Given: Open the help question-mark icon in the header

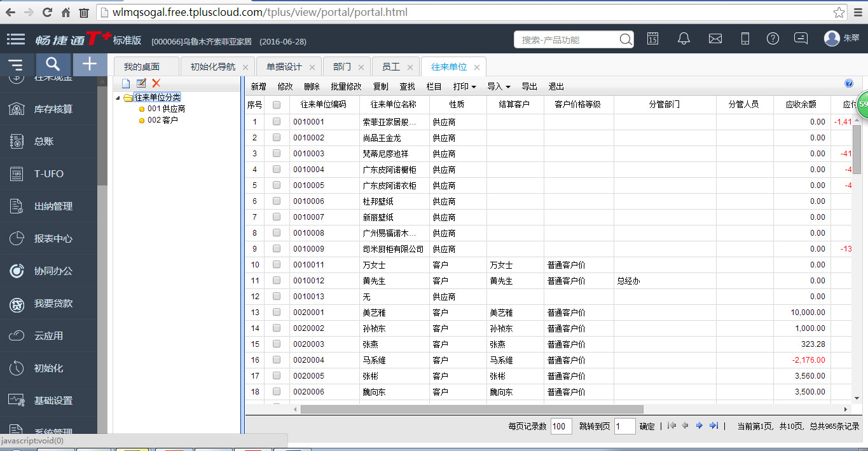Looking at the screenshot, I should tap(773, 39).
